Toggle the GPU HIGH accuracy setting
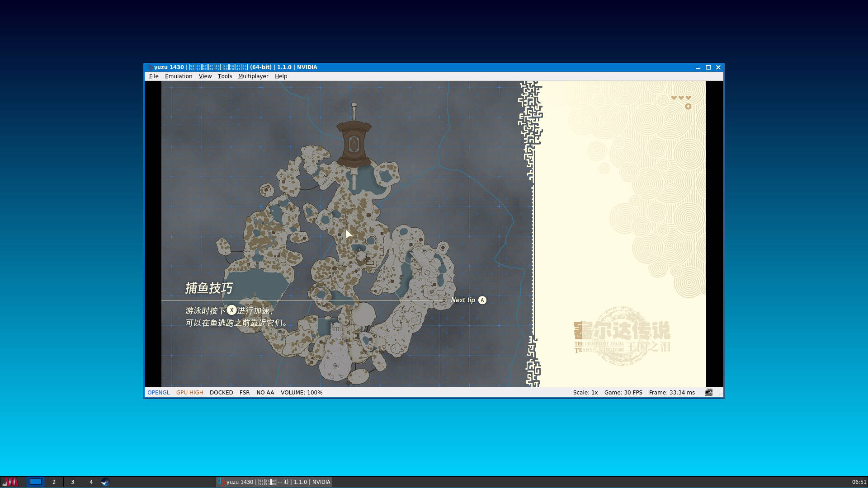The width and height of the screenshot is (868, 488). (x=189, y=392)
